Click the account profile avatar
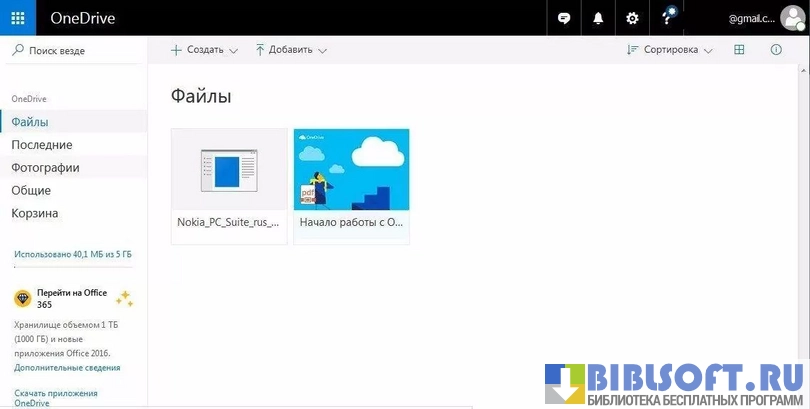This screenshot has height=409, width=810. click(792, 18)
